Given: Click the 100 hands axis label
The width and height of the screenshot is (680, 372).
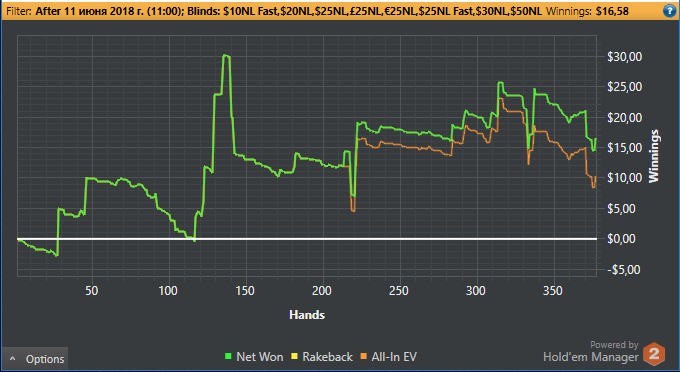Looking at the screenshot, I should click(x=168, y=291).
